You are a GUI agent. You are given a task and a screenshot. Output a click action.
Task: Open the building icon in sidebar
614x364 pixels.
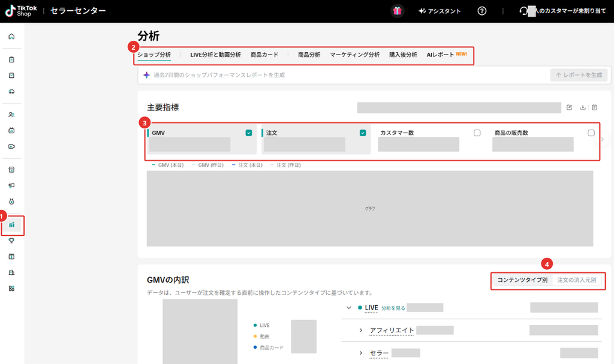coord(11,272)
